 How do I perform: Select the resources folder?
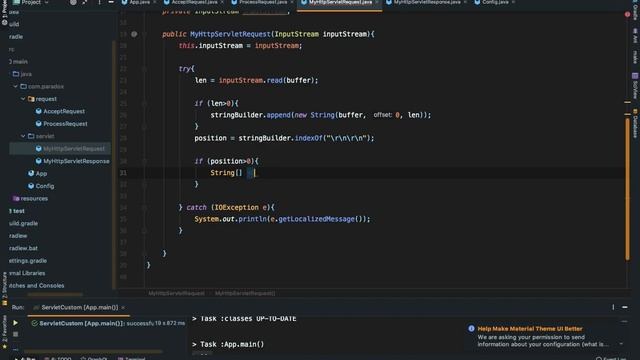pyautogui.click(x=34, y=198)
